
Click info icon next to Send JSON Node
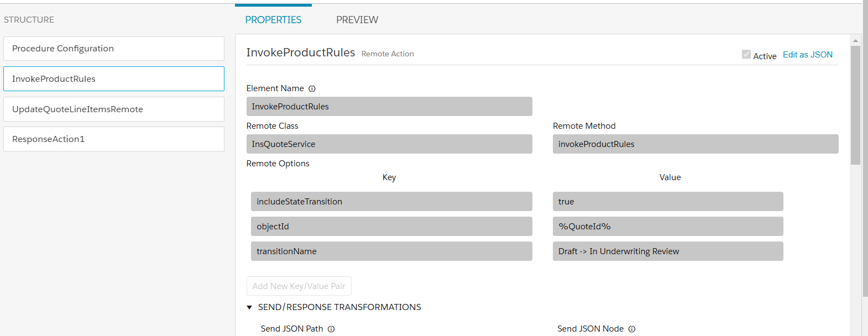click(x=632, y=329)
